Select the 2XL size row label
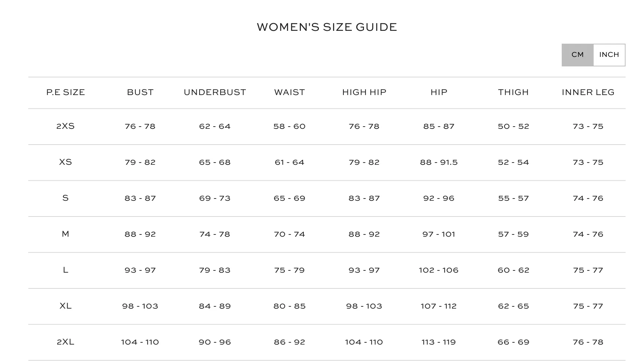 coord(66,342)
